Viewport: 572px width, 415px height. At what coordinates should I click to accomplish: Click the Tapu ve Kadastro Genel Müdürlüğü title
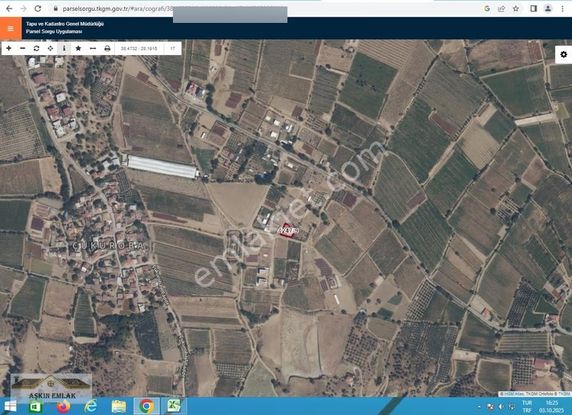(x=65, y=24)
